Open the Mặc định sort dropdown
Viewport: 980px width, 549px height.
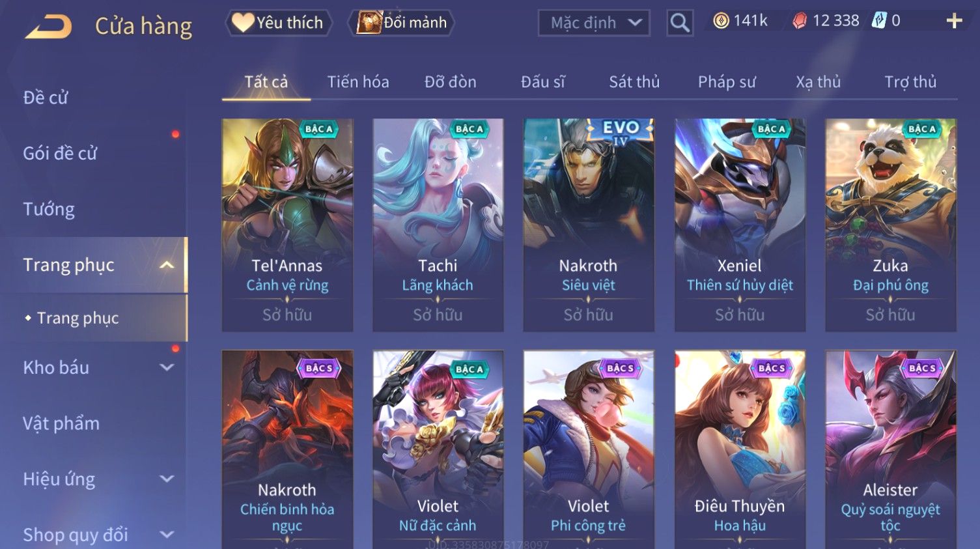point(594,23)
